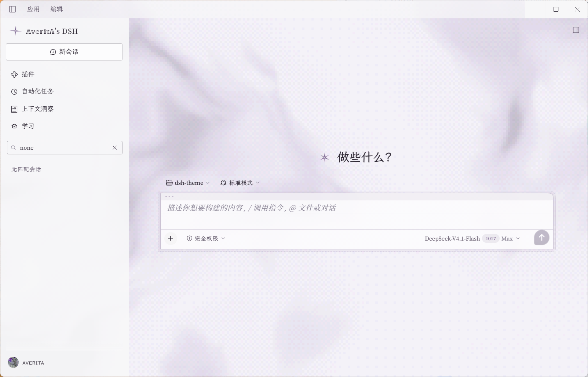
Task: Send the message with the arrow button
Action: point(541,238)
